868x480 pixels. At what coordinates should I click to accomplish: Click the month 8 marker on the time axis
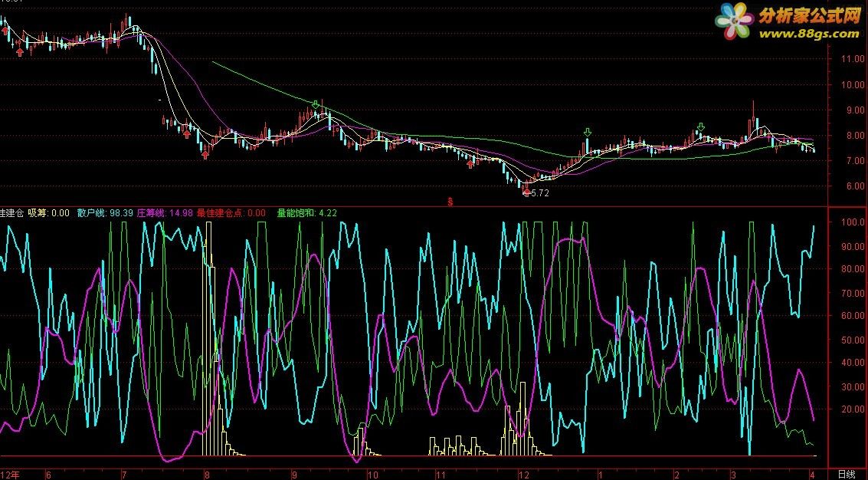(x=207, y=475)
